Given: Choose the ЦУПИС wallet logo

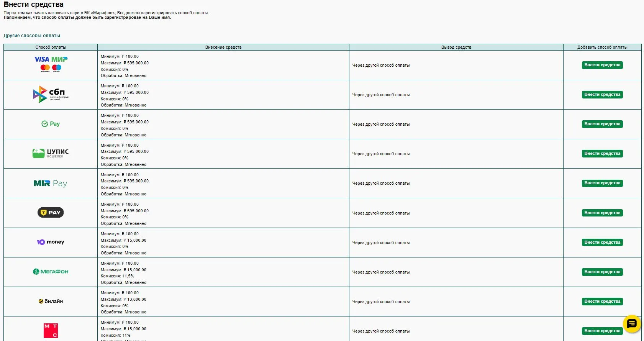Looking at the screenshot, I should point(51,153).
